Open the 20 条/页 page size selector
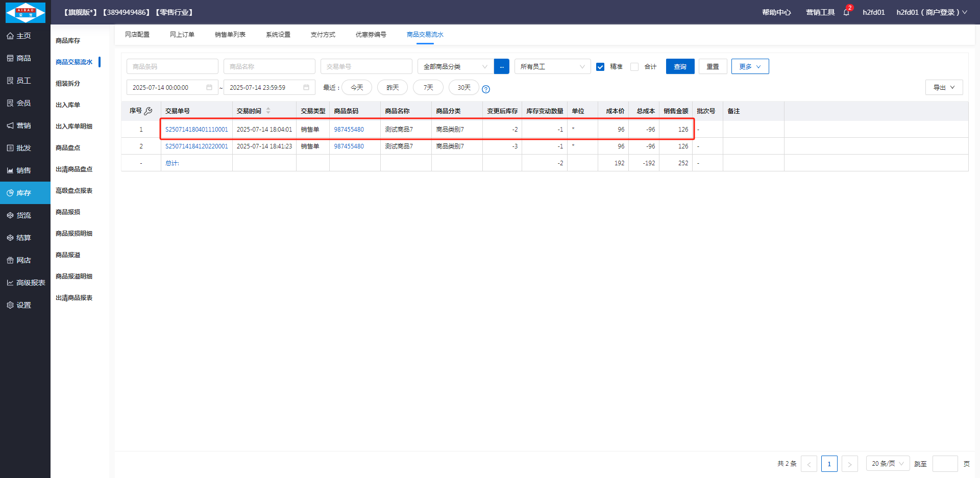 [x=887, y=463]
